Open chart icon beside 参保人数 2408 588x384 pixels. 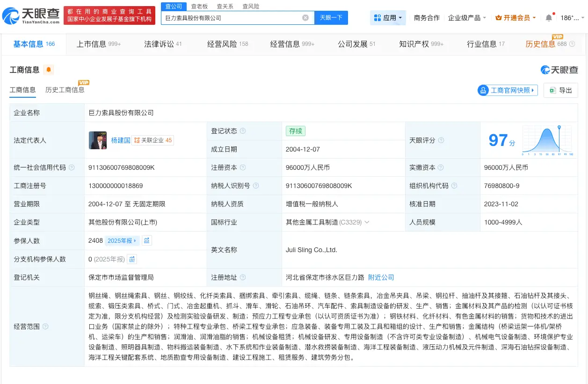tap(147, 240)
